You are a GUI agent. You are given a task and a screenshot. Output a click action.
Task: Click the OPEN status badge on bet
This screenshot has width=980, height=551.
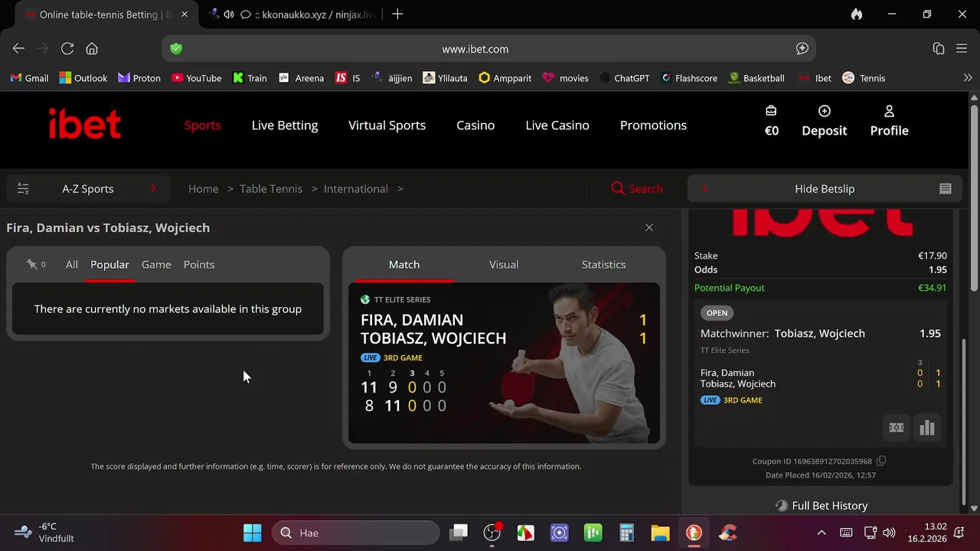coord(717,313)
